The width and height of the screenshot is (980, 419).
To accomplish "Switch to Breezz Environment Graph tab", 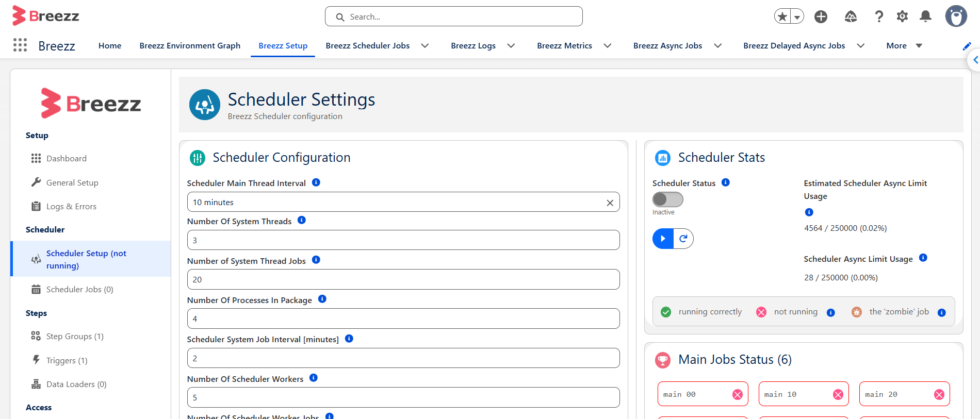I will pyautogui.click(x=190, y=45).
